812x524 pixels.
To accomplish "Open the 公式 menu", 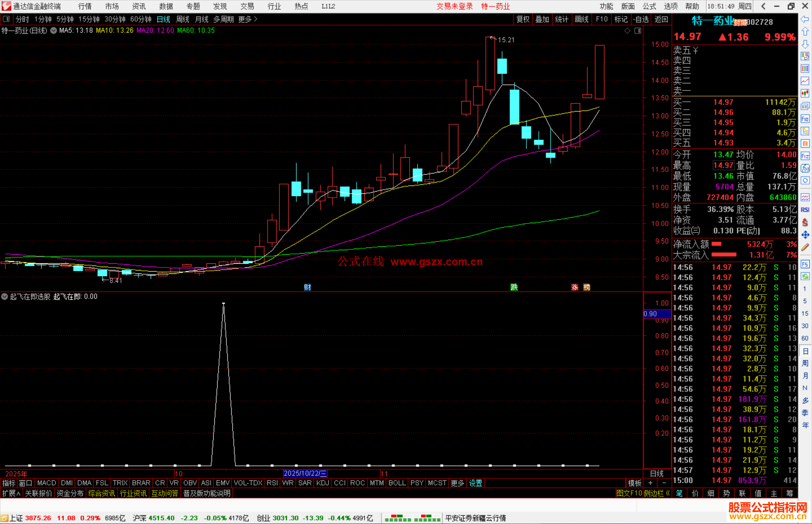I will click(649, 6).
